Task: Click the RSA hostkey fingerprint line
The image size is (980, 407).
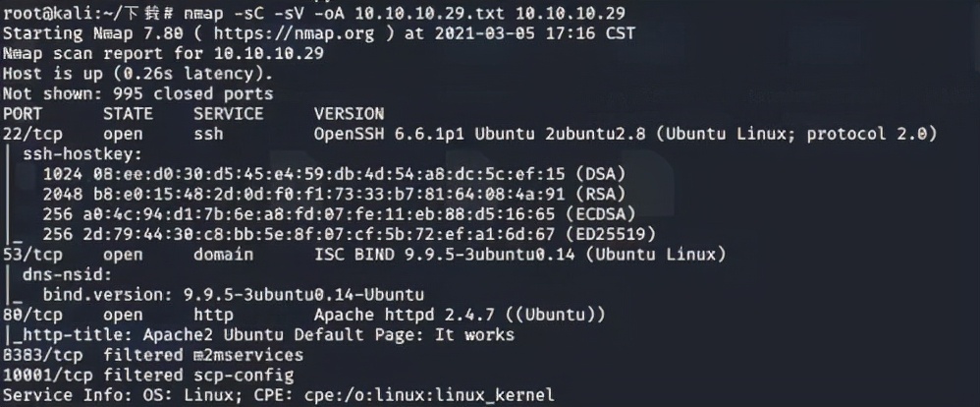Action: click(x=334, y=193)
